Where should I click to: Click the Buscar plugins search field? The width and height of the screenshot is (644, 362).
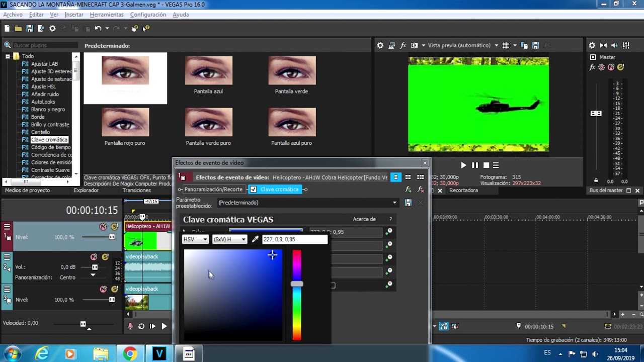pyautogui.click(x=45, y=45)
